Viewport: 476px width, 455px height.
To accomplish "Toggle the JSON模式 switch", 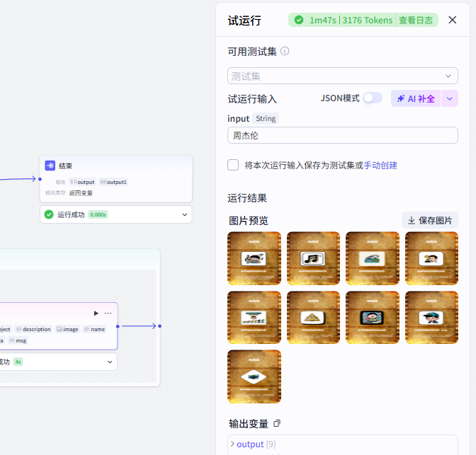I will (373, 98).
